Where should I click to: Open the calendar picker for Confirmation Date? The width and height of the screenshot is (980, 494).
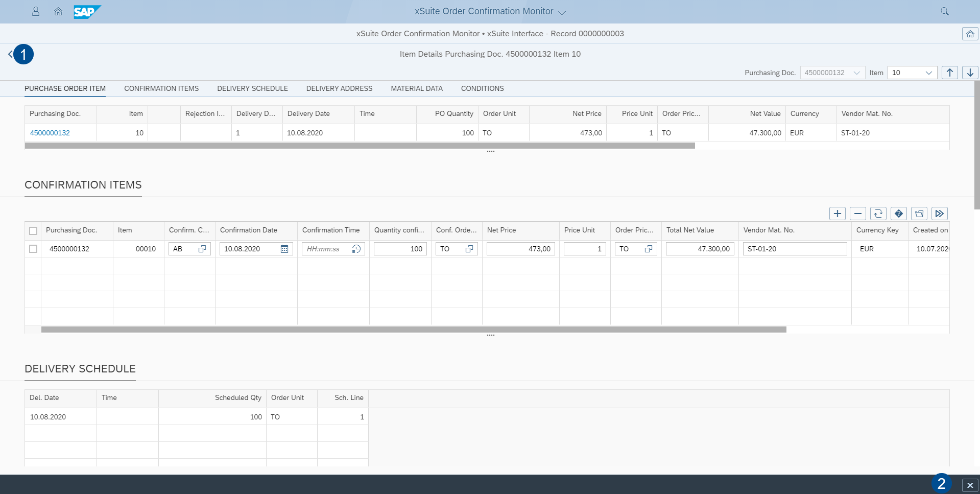tap(284, 249)
